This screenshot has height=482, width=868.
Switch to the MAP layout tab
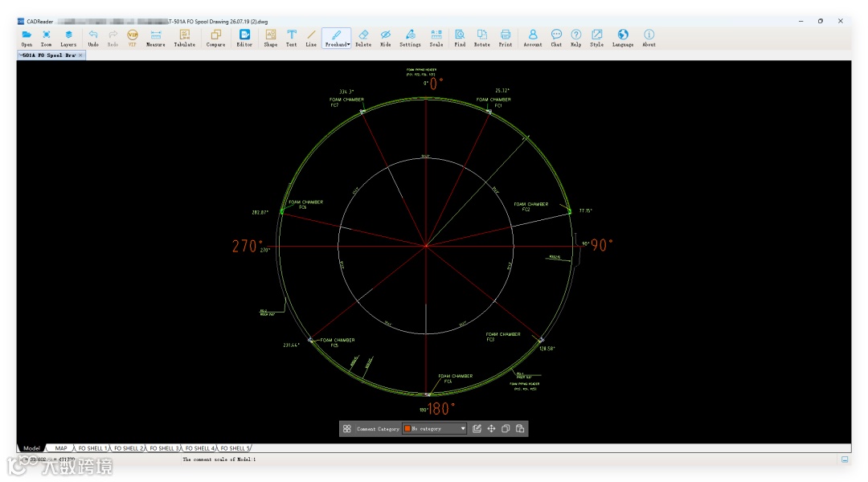click(61, 448)
